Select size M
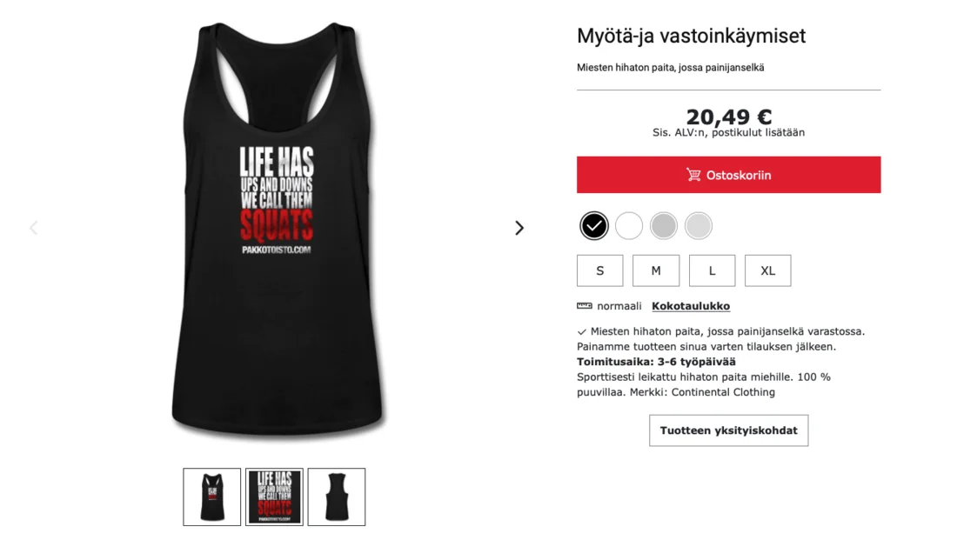 pos(656,270)
